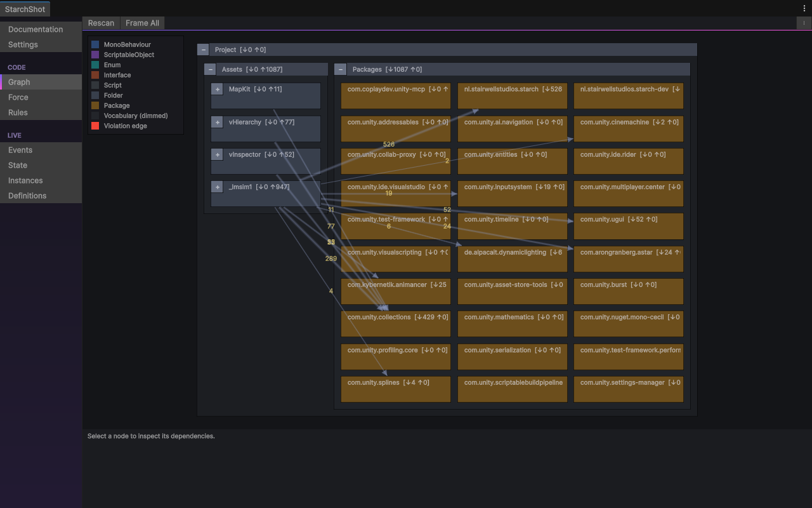Expand the vHierarchy folder node
The image size is (812, 508).
pos(217,122)
